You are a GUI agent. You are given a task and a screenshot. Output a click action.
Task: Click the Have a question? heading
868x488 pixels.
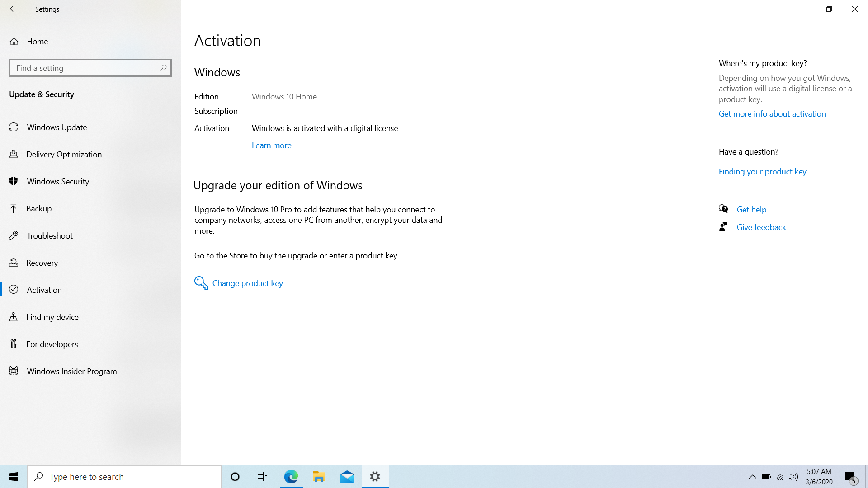pos(749,152)
